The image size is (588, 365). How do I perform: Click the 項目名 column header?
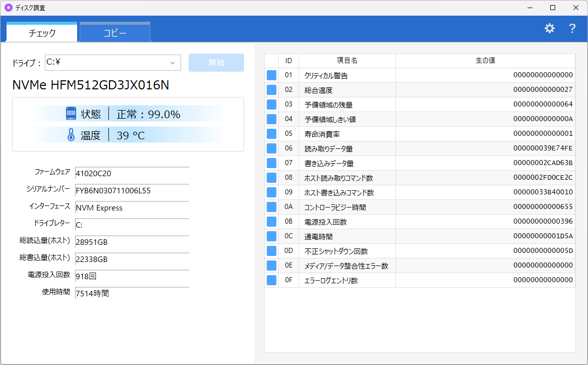pyautogui.click(x=347, y=61)
